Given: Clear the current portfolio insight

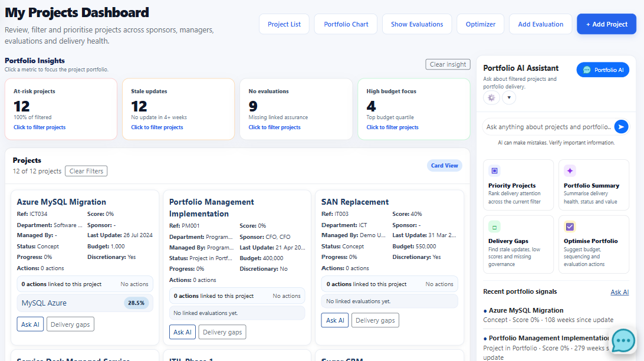Looking at the screenshot, I should coord(448,64).
